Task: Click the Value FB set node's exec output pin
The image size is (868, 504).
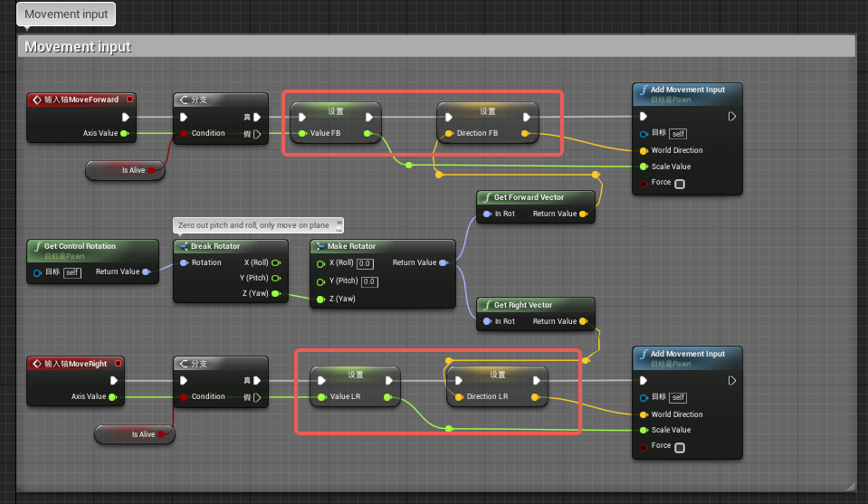Action: (369, 118)
